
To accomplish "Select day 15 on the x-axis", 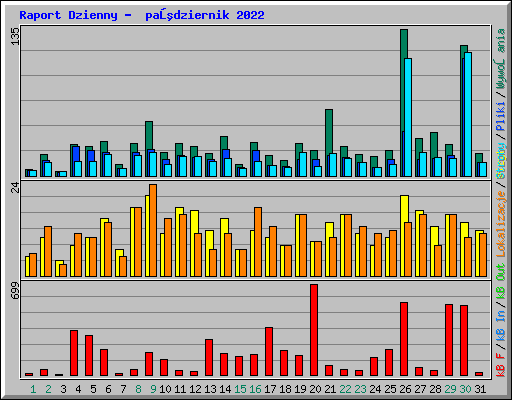I will pyautogui.click(x=240, y=389).
